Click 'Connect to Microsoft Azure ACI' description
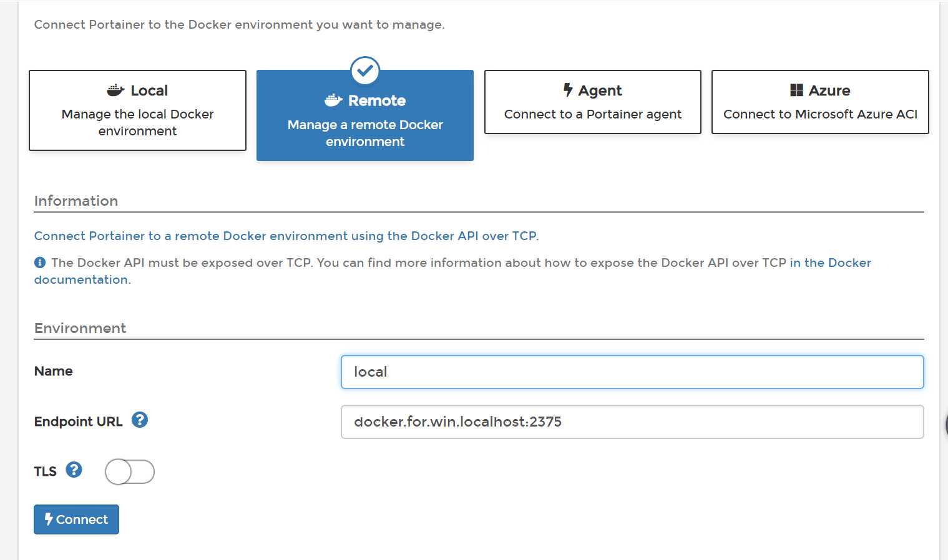The width and height of the screenshot is (948, 560). 820,114
